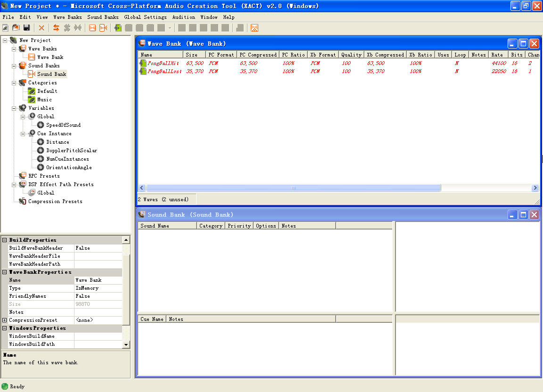
Task: Select the New Project root icon in tree
Action: [14, 40]
